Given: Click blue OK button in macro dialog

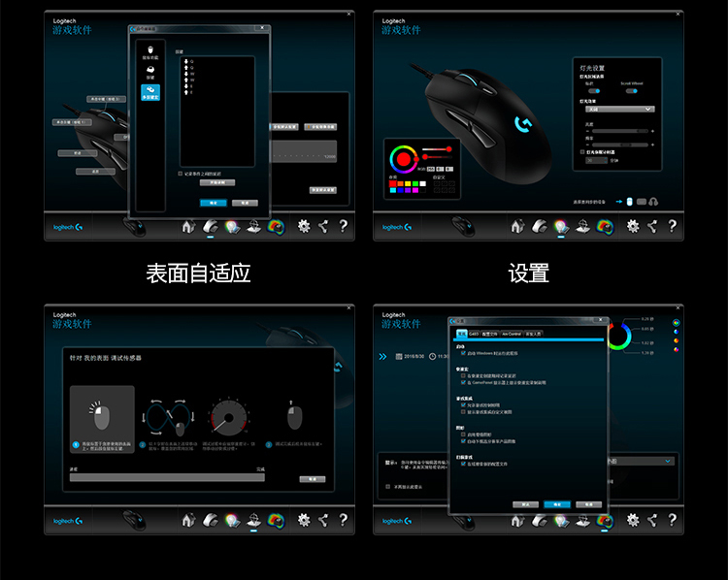Looking at the screenshot, I should 214,203.
